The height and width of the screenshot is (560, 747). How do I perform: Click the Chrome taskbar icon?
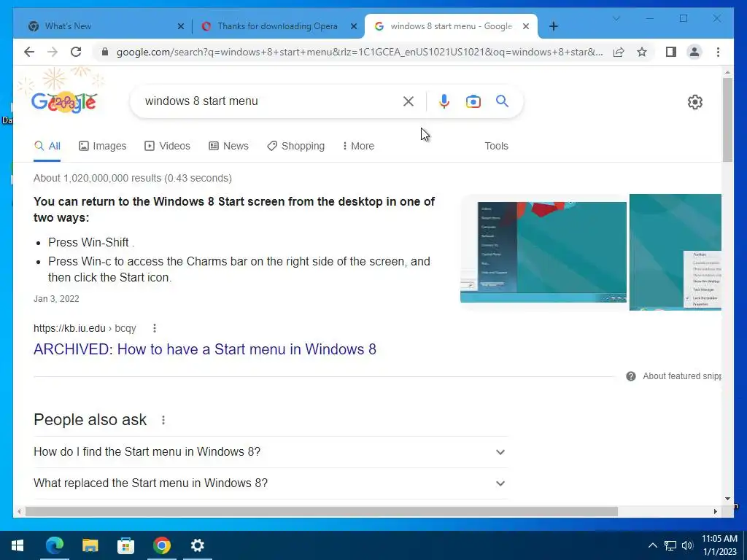tap(161, 545)
